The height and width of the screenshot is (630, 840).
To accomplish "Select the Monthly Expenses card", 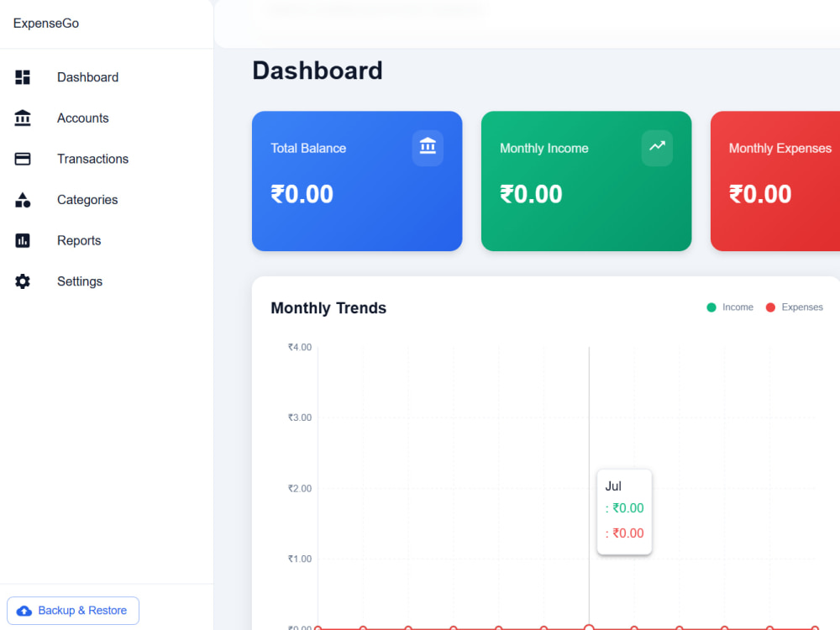I will (x=775, y=181).
